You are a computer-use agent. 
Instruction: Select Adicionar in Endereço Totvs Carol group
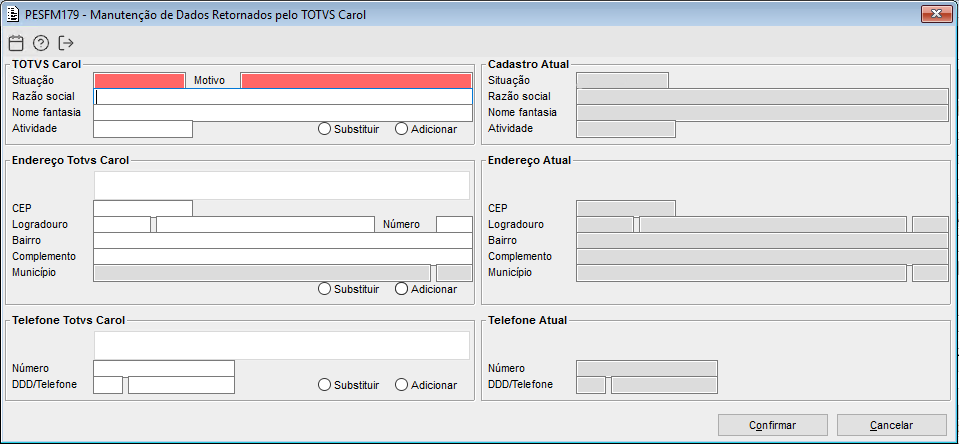click(426, 289)
